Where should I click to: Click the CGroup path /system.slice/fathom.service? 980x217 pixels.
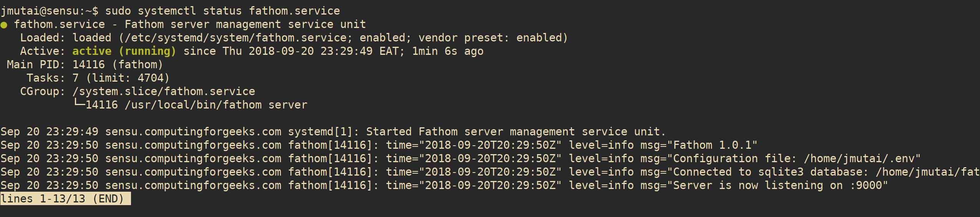pos(164,92)
